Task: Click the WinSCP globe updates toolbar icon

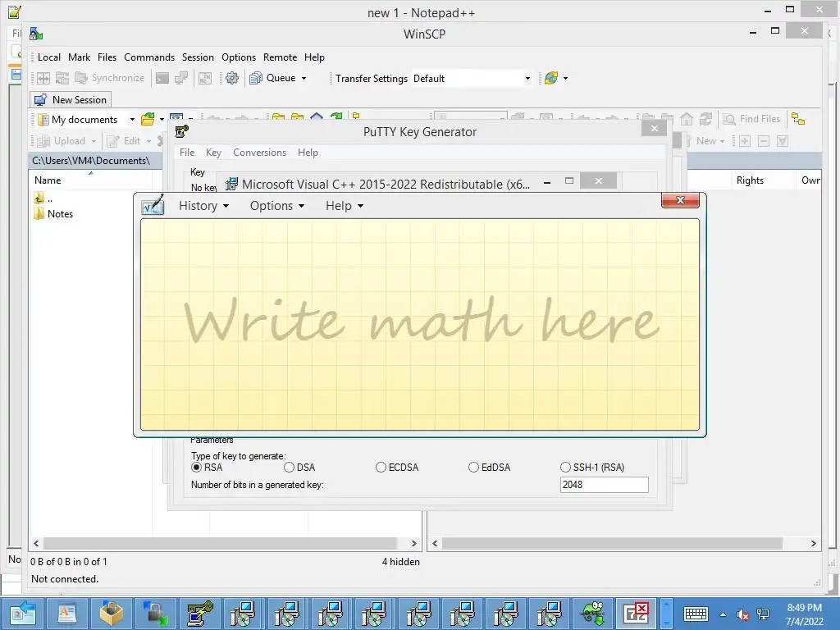Action: tap(550, 78)
